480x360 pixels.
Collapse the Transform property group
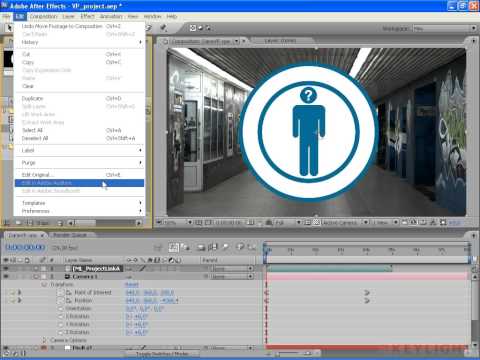(x=44, y=285)
